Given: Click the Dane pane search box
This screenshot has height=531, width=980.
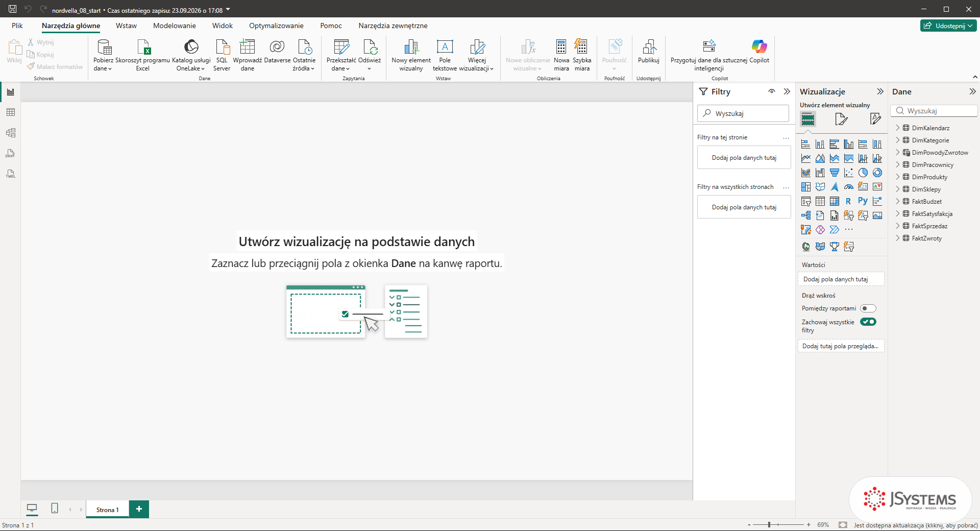Looking at the screenshot, I should [934, 111].
